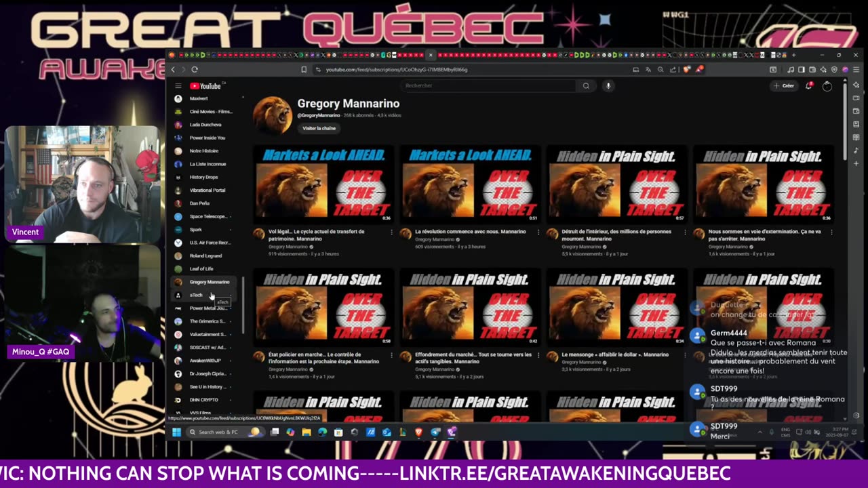The image size is (868, 488).
Task: Open the browser hamburger menu icon
Action: click(856, 69)
